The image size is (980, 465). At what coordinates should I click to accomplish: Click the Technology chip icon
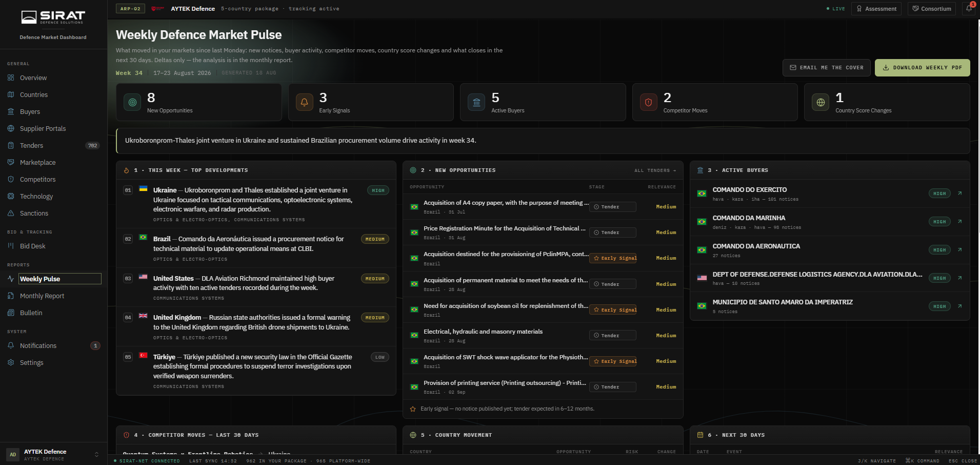click(11, 197)
